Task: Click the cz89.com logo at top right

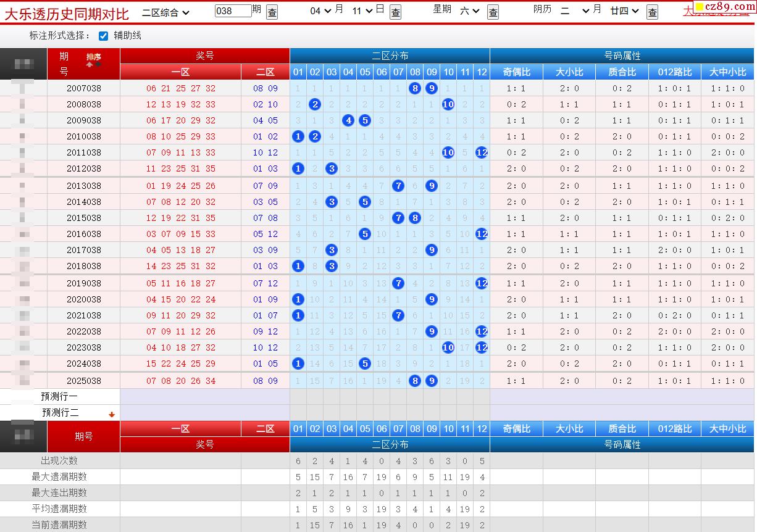Action: pyautogui.click(x=724, y=7)
